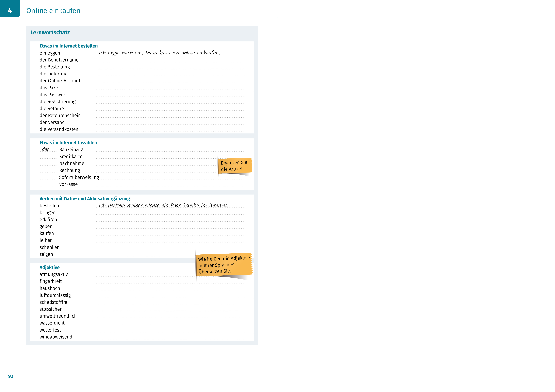555x392 pixels.
Task: Click the entry 'der Versand'
Action: click(52, 122)
